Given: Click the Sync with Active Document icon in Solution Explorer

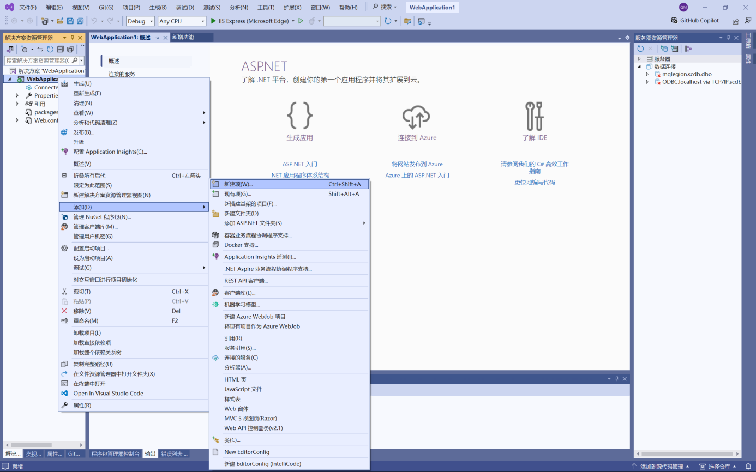Looking at the screenshot, I should point(40,49).
